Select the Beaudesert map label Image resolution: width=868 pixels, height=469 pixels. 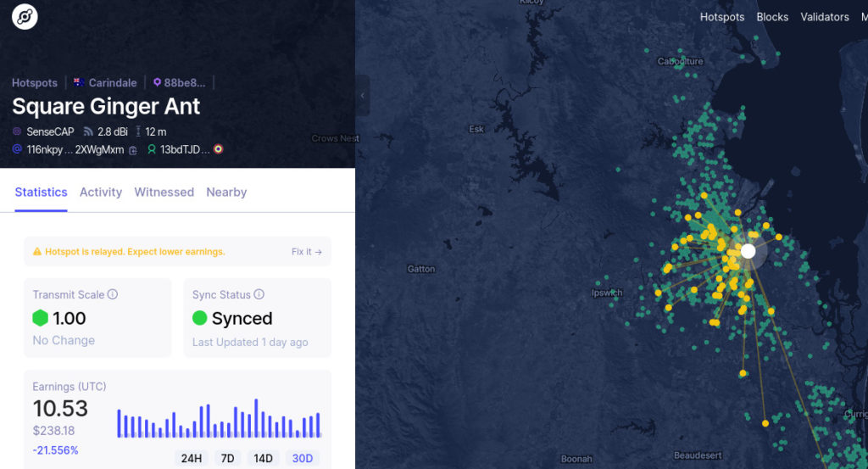698,455
